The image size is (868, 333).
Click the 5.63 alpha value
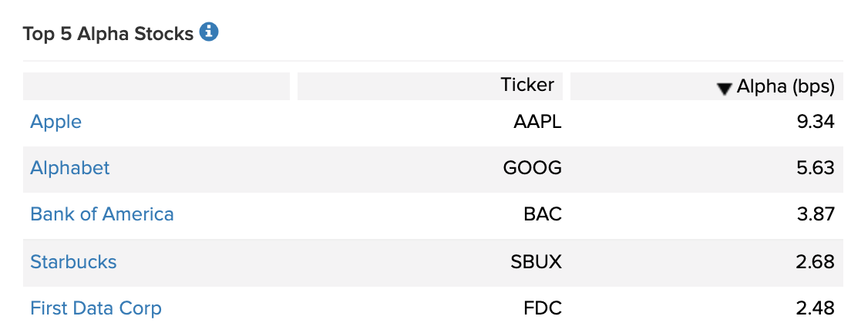(815, 167)
